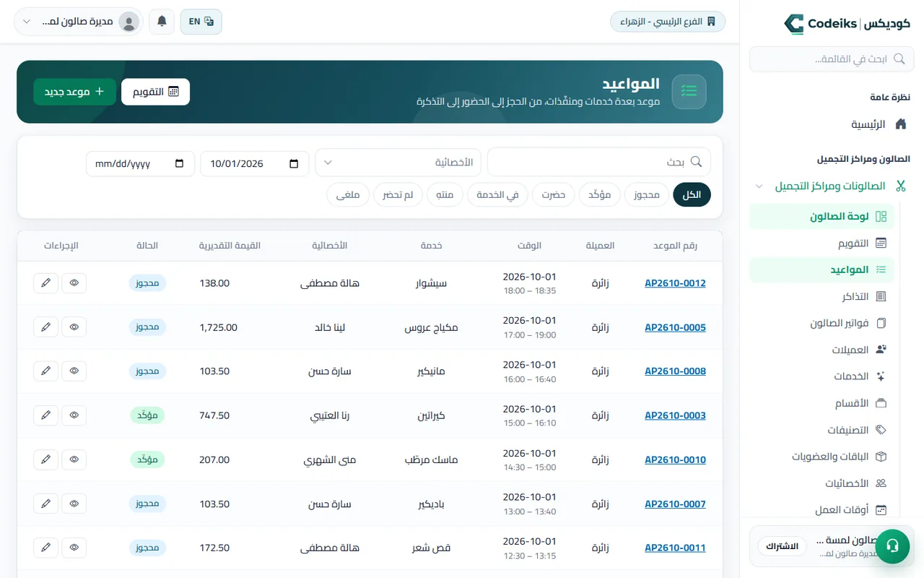The width and height of the screenshot is (924, 578).
Task: Edit appointment AP2610-0011 pencil icon
Action: [x=46, y=548]
